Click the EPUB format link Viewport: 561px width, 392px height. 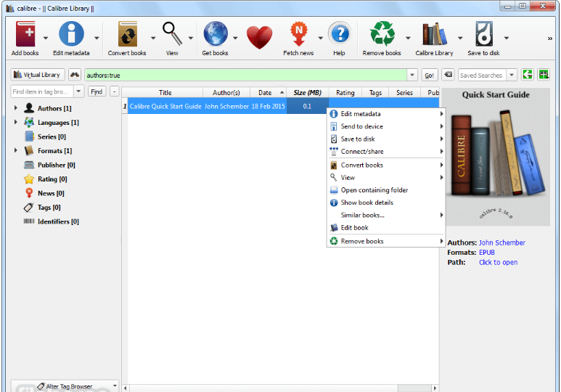point(487,253)
